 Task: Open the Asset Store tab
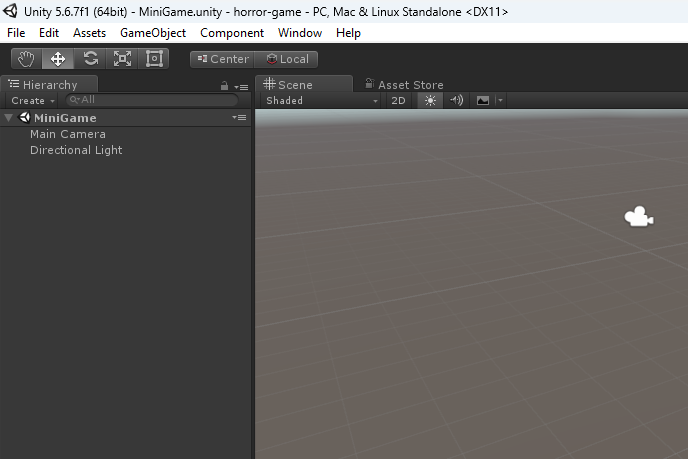point(404,84)
